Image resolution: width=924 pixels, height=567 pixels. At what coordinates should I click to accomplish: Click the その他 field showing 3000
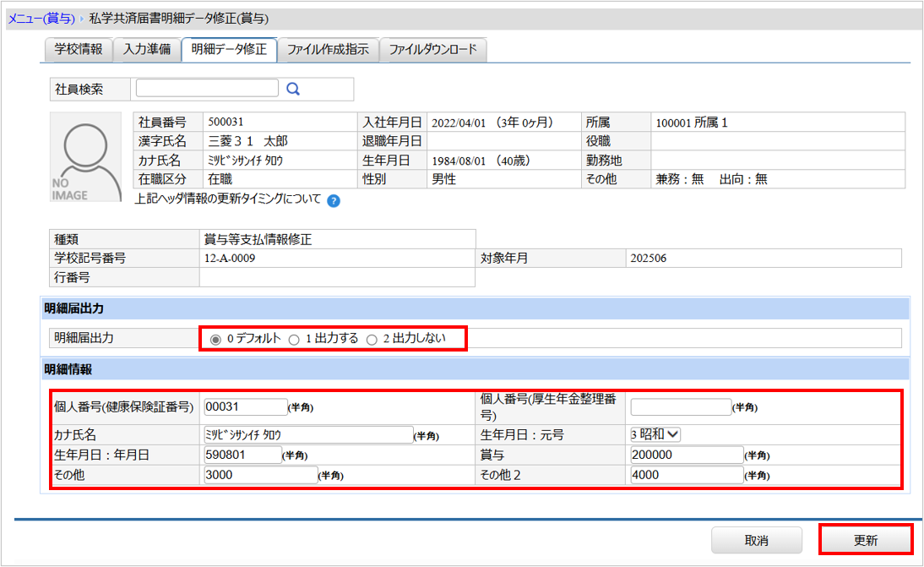260,475
